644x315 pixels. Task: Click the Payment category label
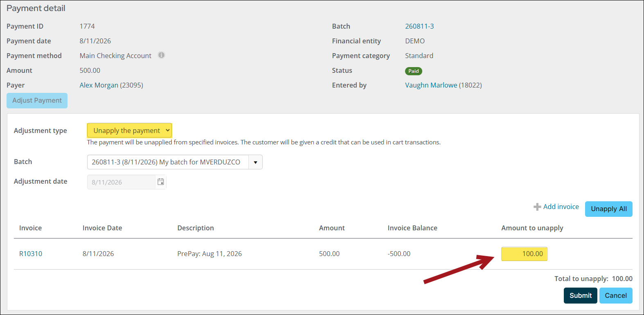(x=361, y=56)
